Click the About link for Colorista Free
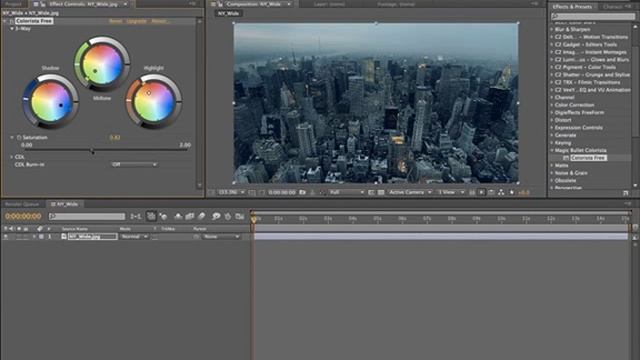Image resolution: width=640 pixels, height=360 pixels. pyautogui.click(x=159, y=21)
